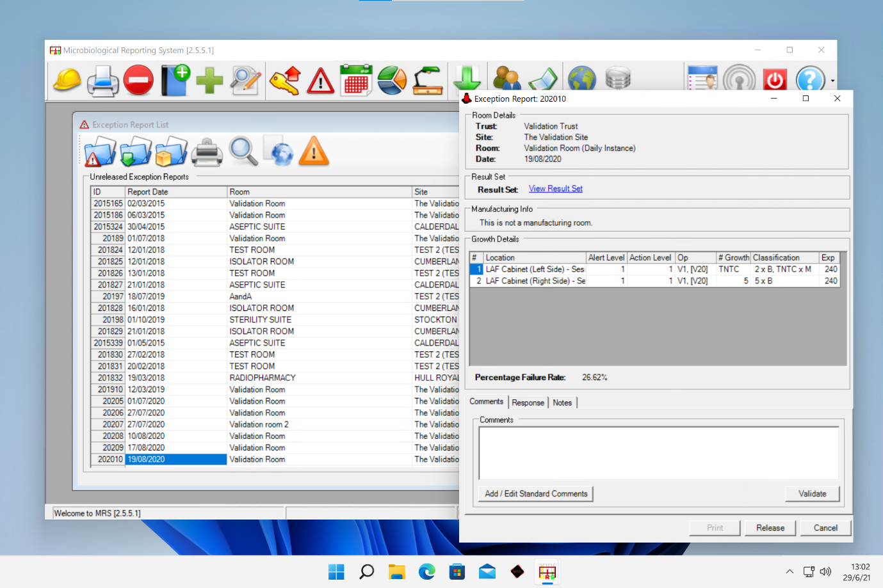Screen dimensions: 883x588
Task: Click the yellow hard hat toolbar icon
Action: coord(67,81)
